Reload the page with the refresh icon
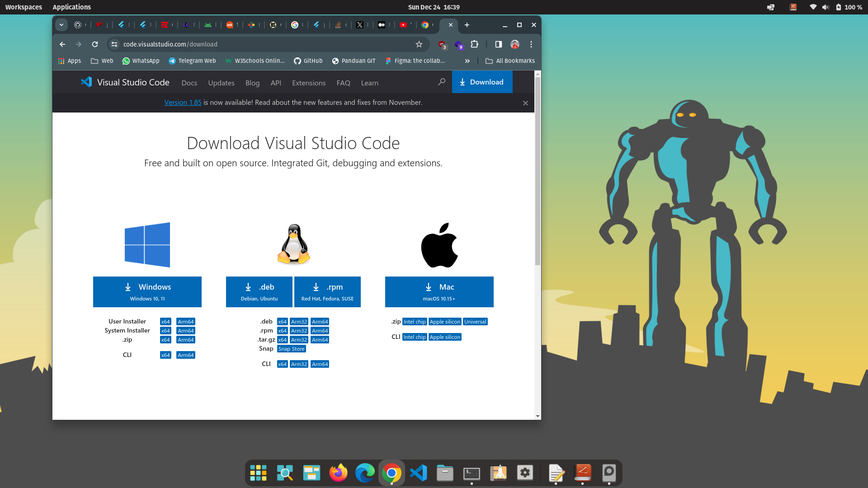This screenshot has height=488, width=868. click(x=95, y=44)
